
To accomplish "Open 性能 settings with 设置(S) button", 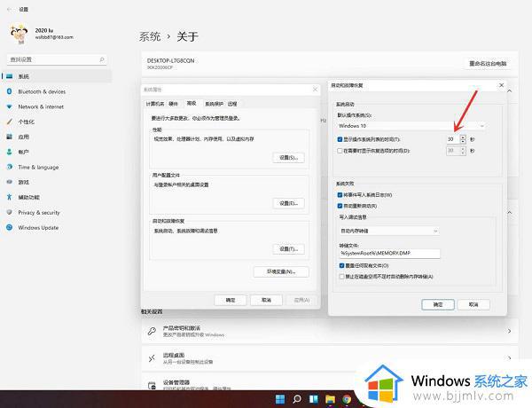I will tap(288, 158).
